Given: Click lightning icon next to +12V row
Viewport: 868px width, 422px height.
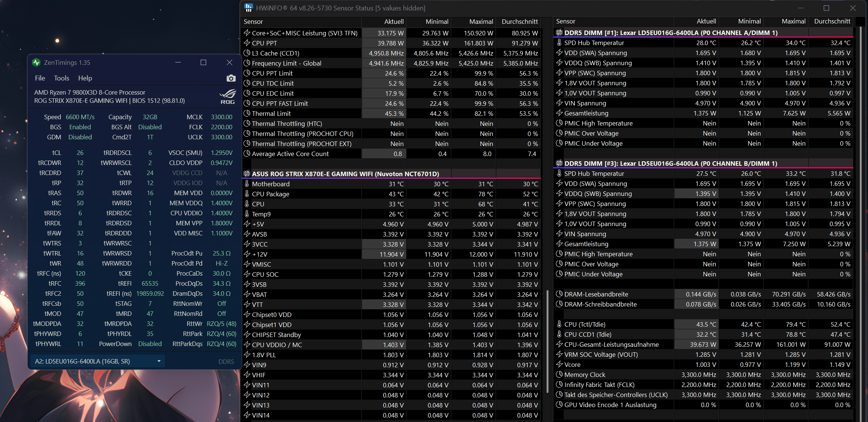Looking at the screenshot, I should (x=246, y=254).
